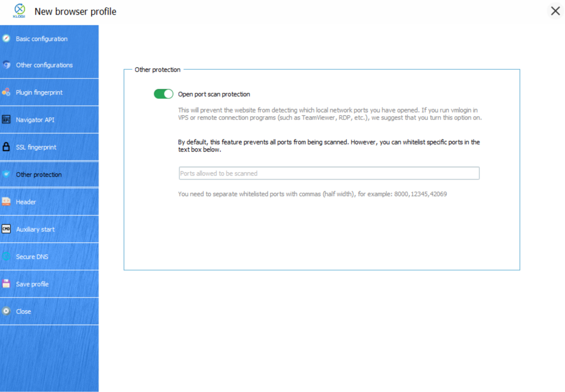Go to Navigator API section
The height and width of the screenshot is (392, 565).
point(49,120)
